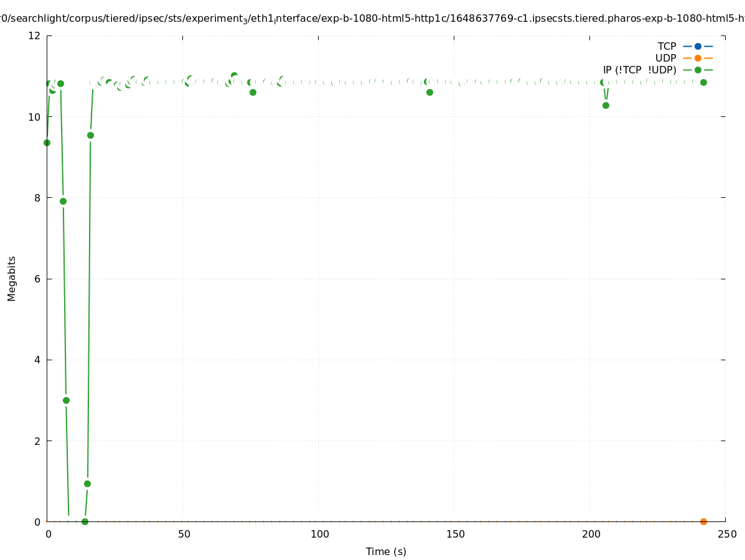Click the green data point near 3 Megabits
The image size is (745, 560).
click(x=66, y=400)
